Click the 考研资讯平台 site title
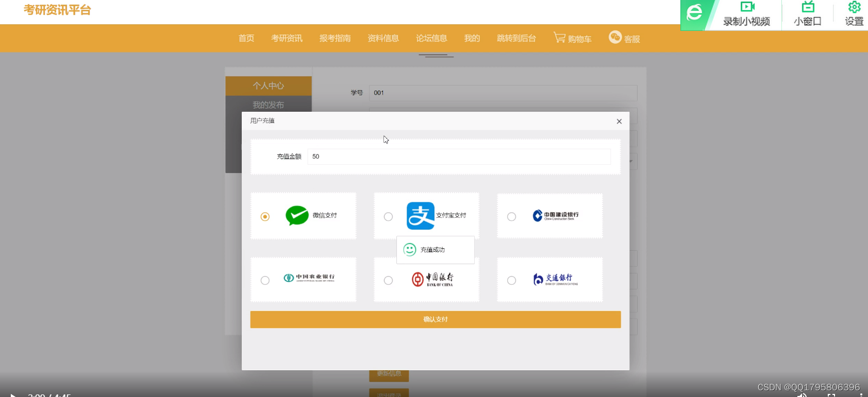868x397 pixels. coord(57,10)
